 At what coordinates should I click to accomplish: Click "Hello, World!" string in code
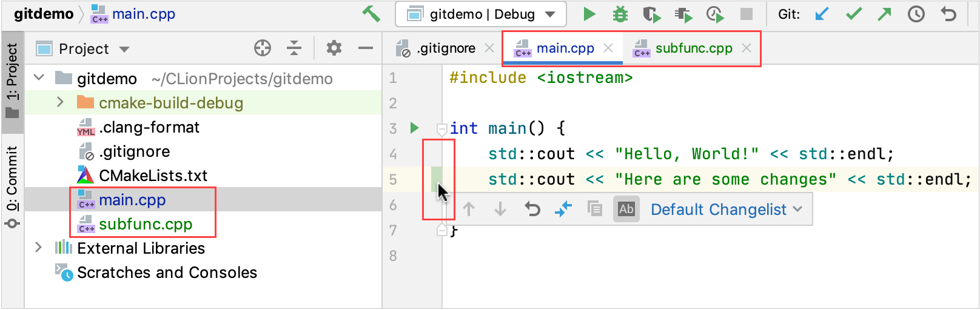(x=687, y=154)
